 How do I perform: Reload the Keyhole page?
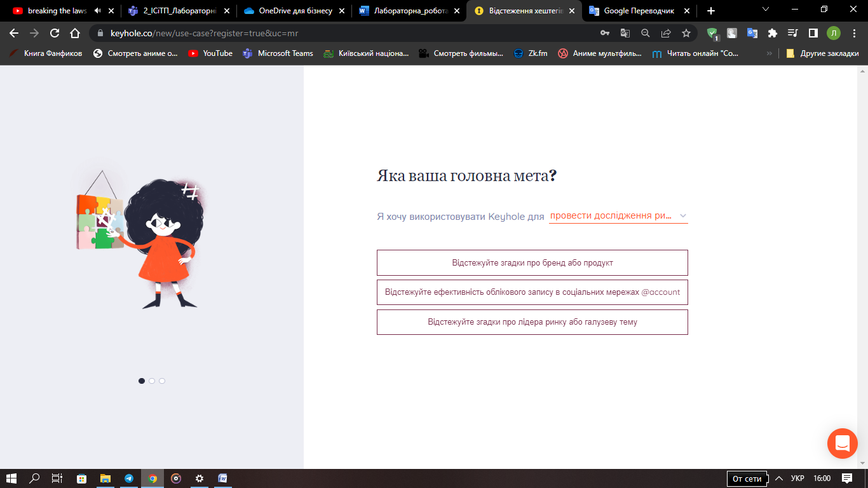[x=55, y=33]
